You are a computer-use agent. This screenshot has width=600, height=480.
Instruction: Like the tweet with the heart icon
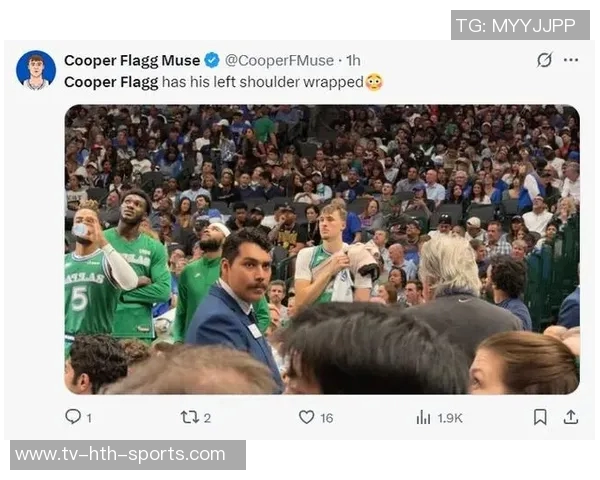pyautogui.click(x=306, y=417)
